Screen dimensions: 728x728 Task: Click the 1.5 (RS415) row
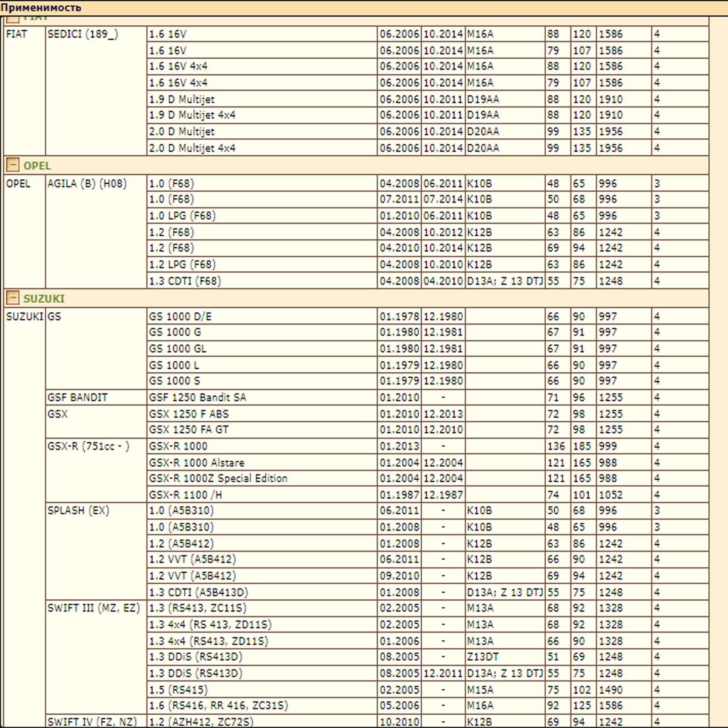click(x=178, y=690)
